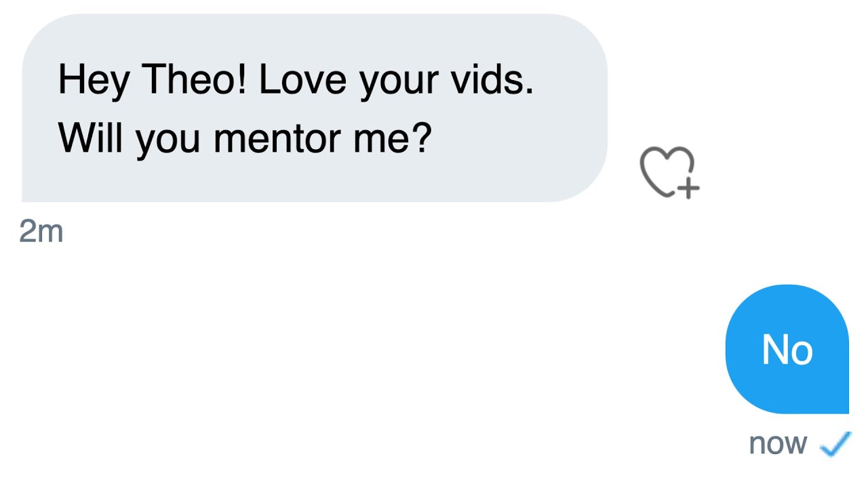The image size is (868, 488).
Task: Click the white "No" text
Action: coord(787,350)
